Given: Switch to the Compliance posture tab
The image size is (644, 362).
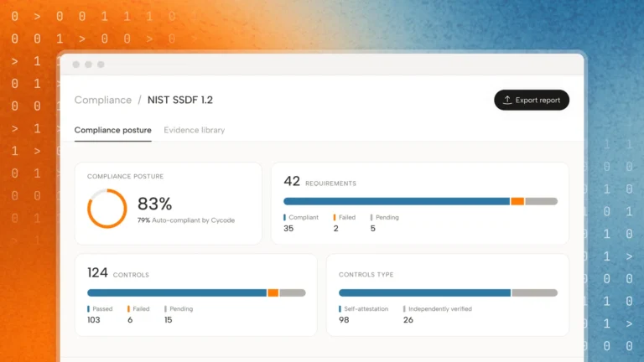Looking at the screenshot, I should (113, 130).
